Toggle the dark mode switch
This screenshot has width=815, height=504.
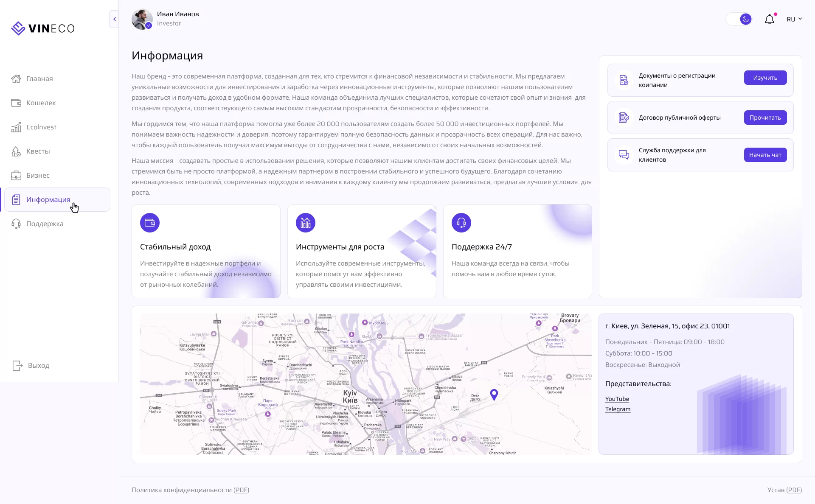[739, 19]
